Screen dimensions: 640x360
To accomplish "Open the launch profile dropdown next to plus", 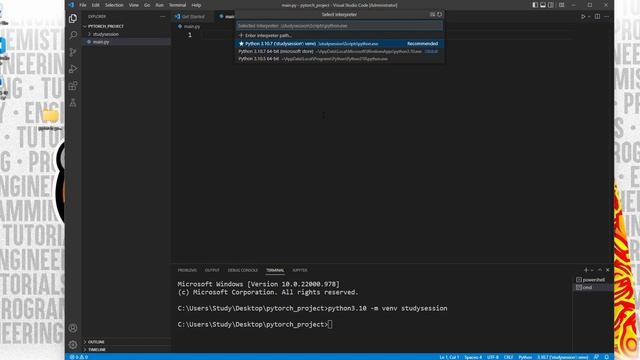I will click(x=592, y=270).
